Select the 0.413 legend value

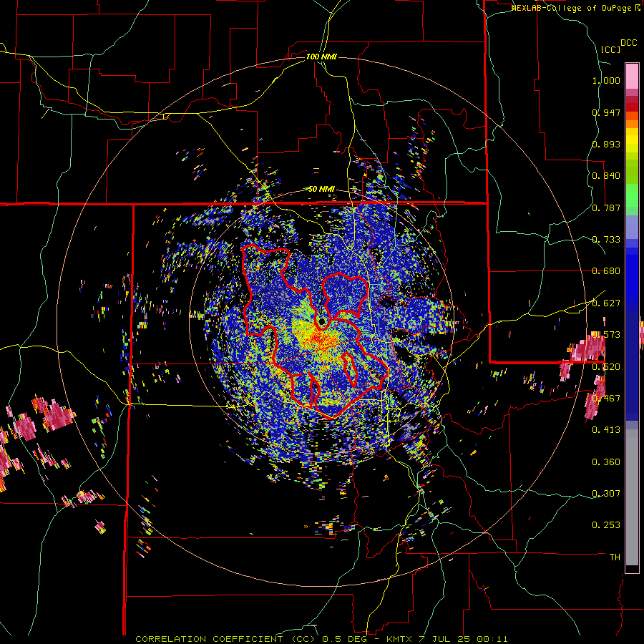(x=606, y=430)
